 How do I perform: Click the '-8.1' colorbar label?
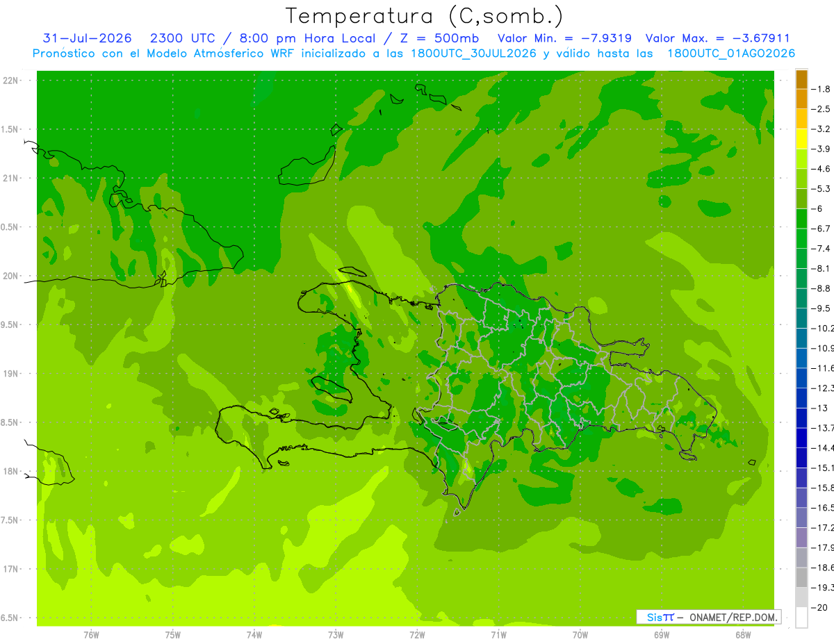pyautogui.click(x=821, y=269)
